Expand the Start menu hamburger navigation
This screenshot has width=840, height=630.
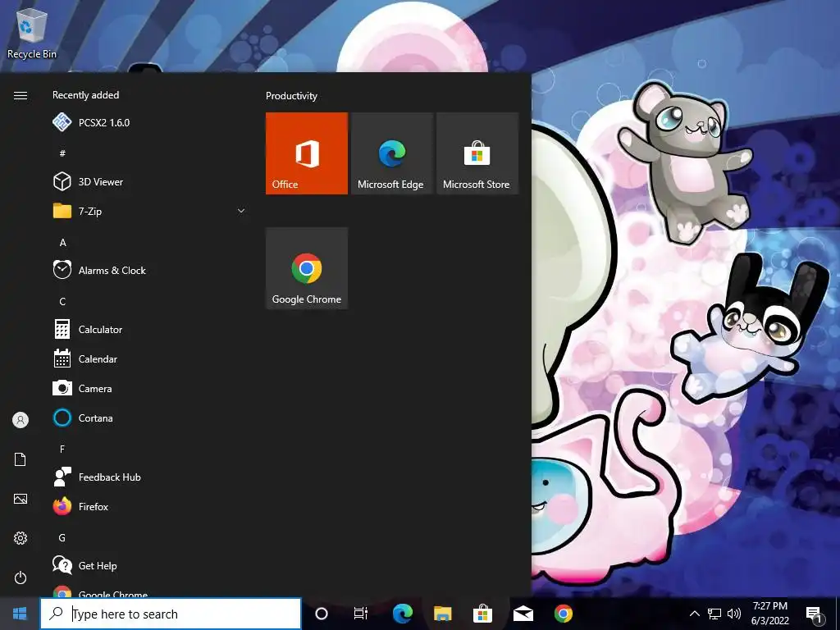pos(21,95)
